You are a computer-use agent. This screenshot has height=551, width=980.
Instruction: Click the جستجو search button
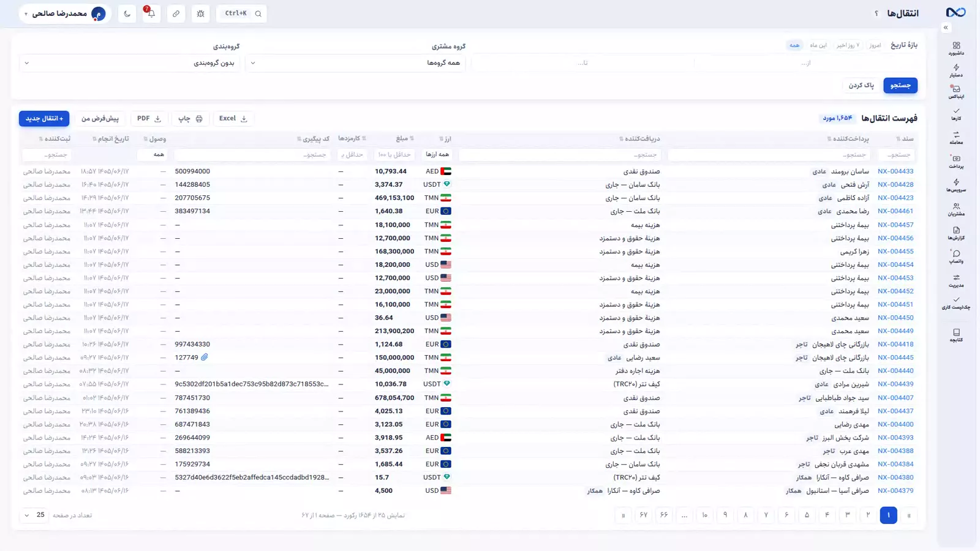(x=900, y=85)
